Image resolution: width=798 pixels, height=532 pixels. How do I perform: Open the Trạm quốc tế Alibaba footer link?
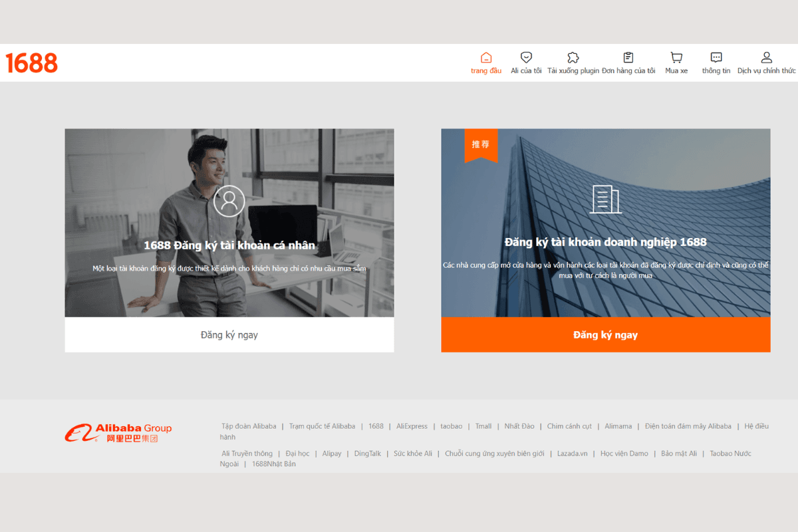322,426
